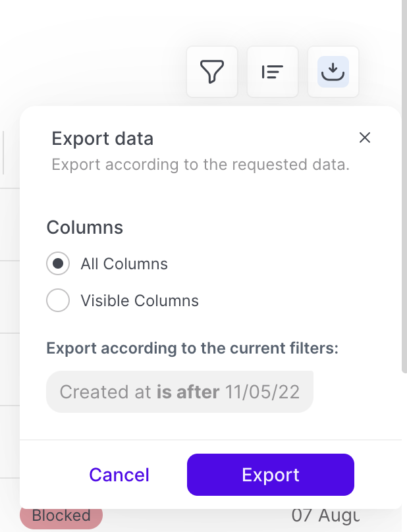Screen dimensions: 407x532
Task: Click the "Export according to the requested data" subtitle
Action: pos(200,164)
